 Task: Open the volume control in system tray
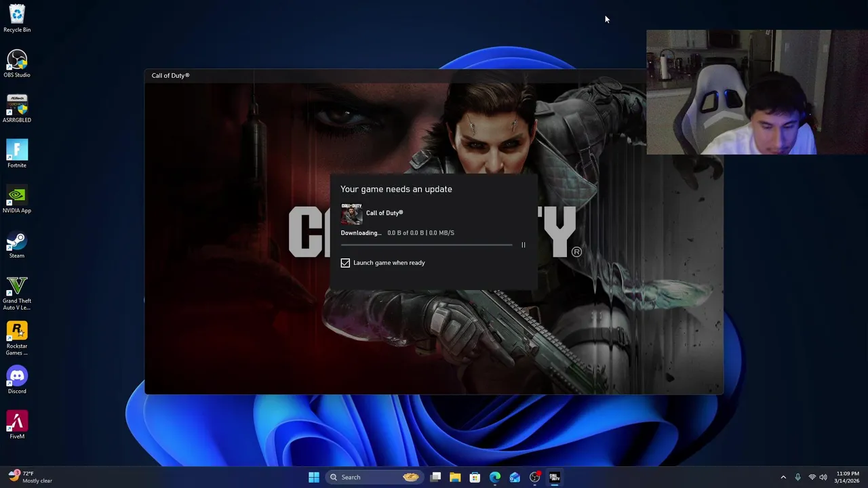point(823,477)
